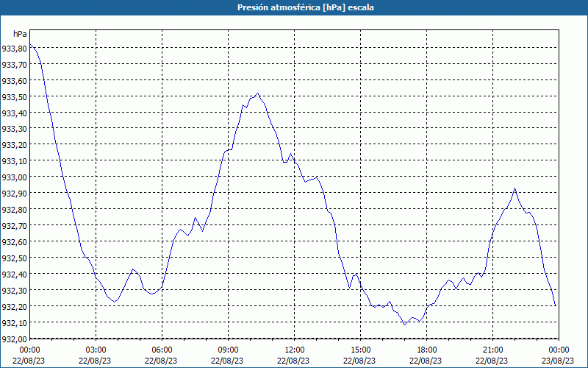Image resolution: width=588 pixels, height=368 pixels.
Task: Pick the 22/08/23 date under 18:00
Action: click(x=426, y=361)
